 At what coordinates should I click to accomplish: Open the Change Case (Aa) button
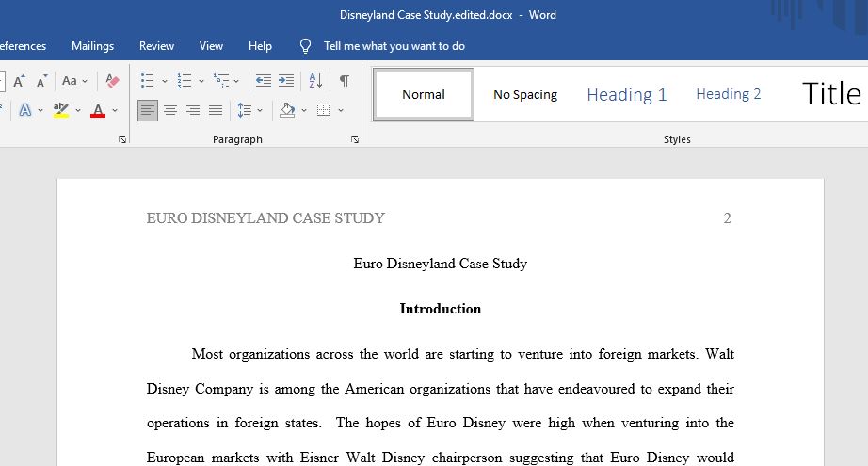point(70,81)
